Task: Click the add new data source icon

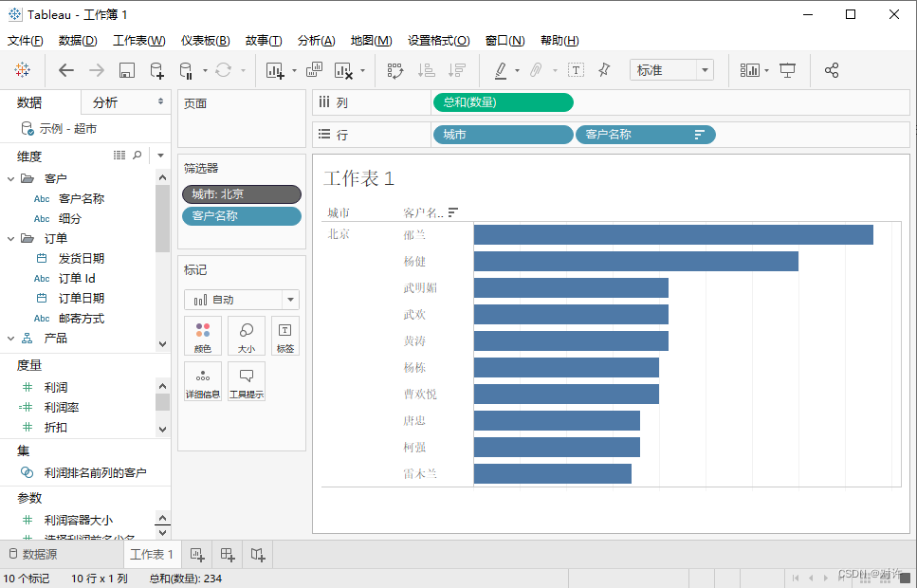Action: point(156,71)
